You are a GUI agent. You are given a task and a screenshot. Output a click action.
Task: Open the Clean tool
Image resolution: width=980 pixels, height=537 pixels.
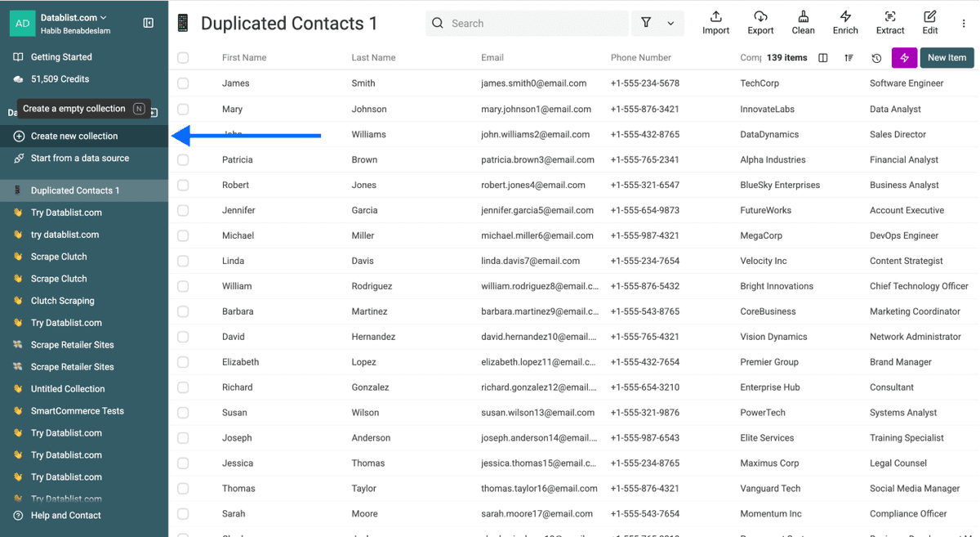point(804,23)
